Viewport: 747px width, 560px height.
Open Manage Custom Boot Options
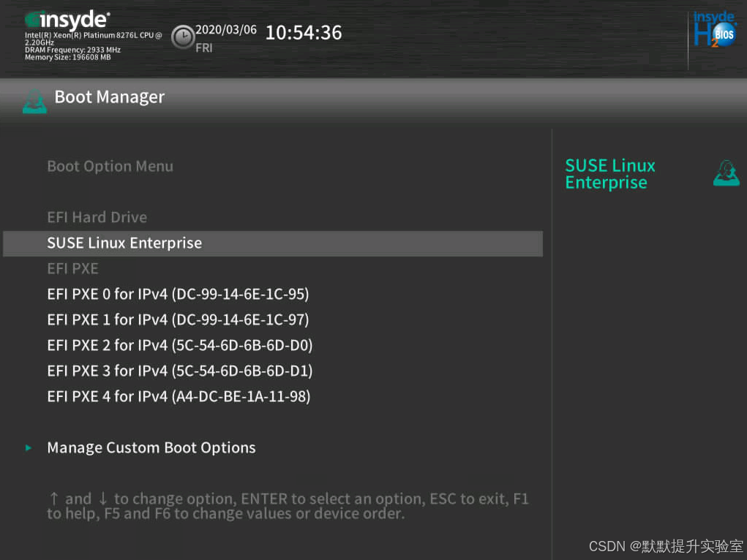coord(151,447)
